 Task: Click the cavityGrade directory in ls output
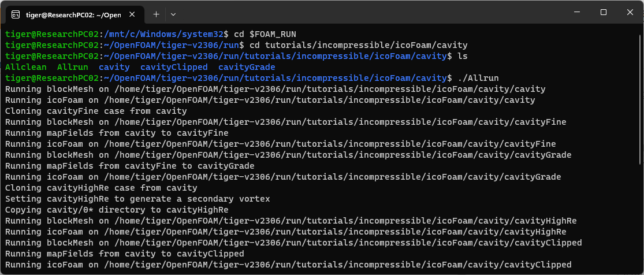(247, 67)
